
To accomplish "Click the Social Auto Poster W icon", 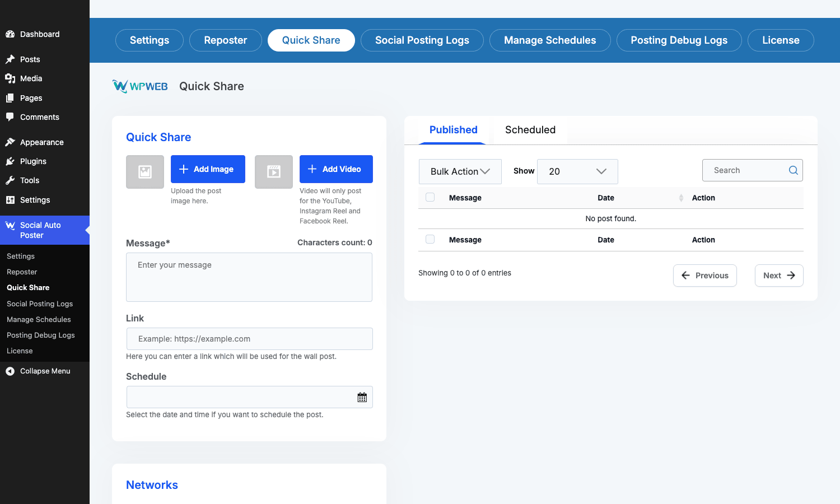I will pyautogui.click(x=10, y=226).
